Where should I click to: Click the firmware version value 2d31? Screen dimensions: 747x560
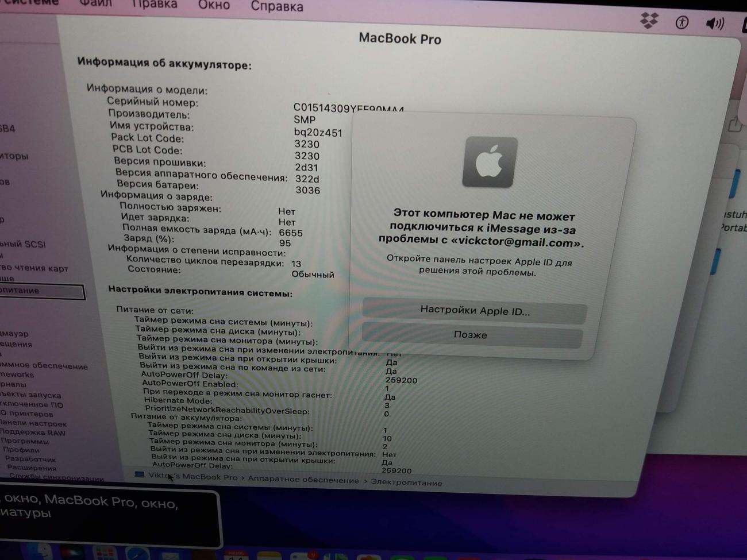point(306,167)
